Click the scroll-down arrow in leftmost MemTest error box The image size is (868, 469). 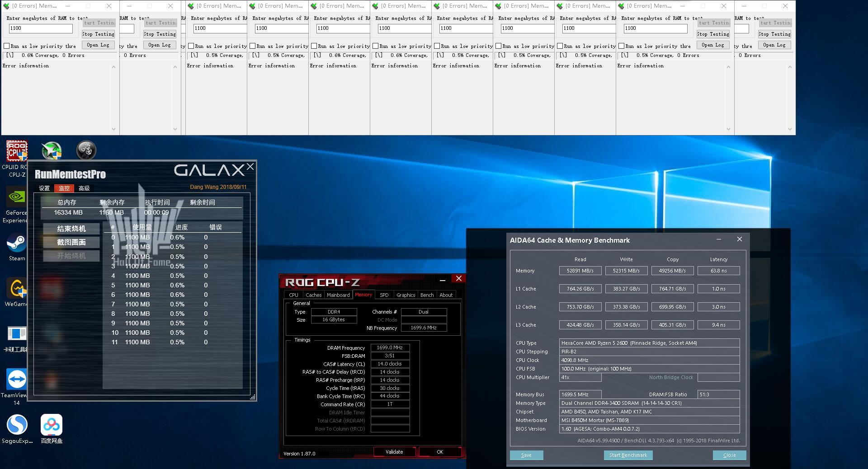(113, 129)
